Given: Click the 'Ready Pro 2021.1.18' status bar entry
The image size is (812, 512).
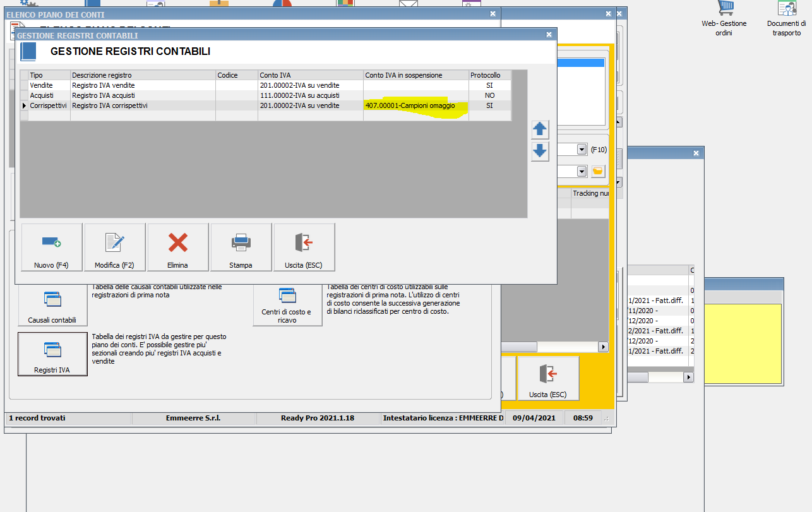Looking at the screenshot, I should click(x=318, y=418).
